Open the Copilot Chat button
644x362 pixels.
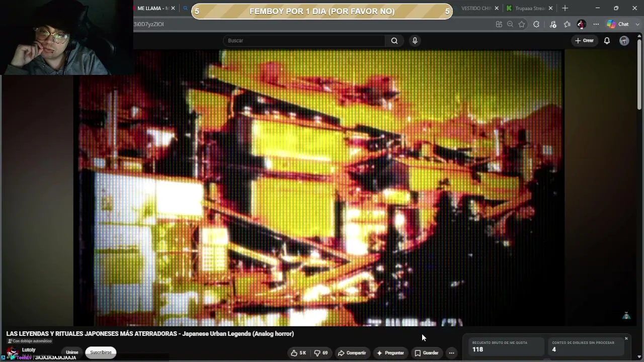pyautogui.click(x=618, y=24)
